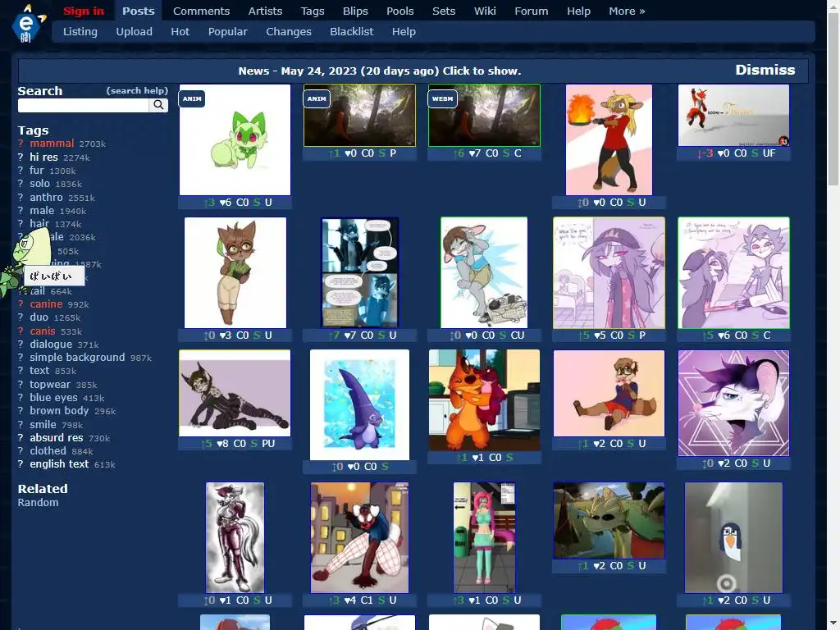This screenshot has height=630, width=840.
Task: Open the two-panel blue comic page thumbnail
Action: [x=360, y=272]
